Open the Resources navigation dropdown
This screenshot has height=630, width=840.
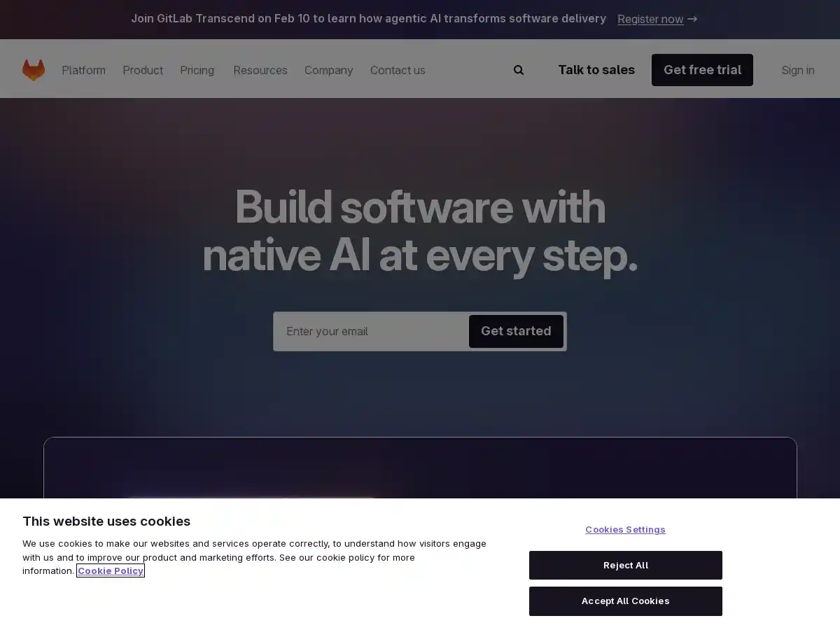click(x=260, y=70)
